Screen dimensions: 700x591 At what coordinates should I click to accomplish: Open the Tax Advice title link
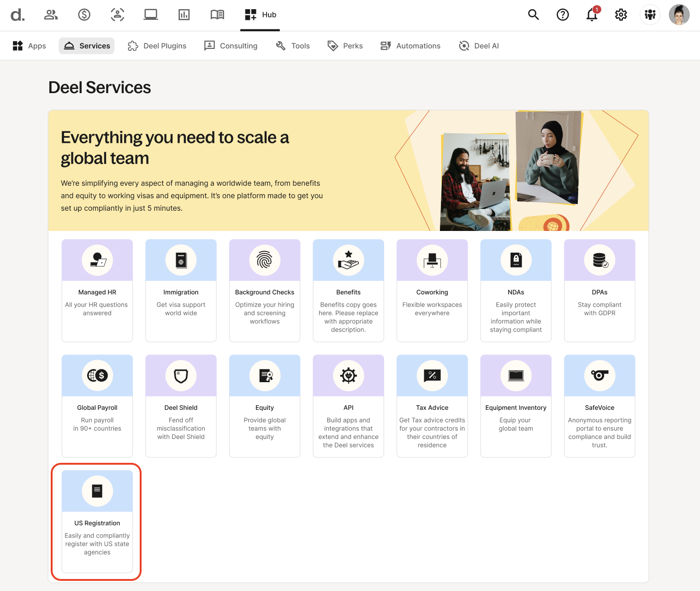432,408
